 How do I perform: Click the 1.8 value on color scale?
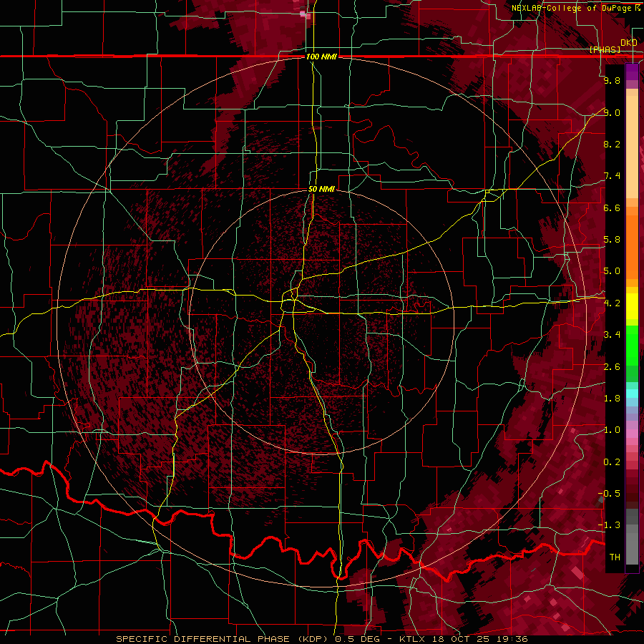(612, 399)
